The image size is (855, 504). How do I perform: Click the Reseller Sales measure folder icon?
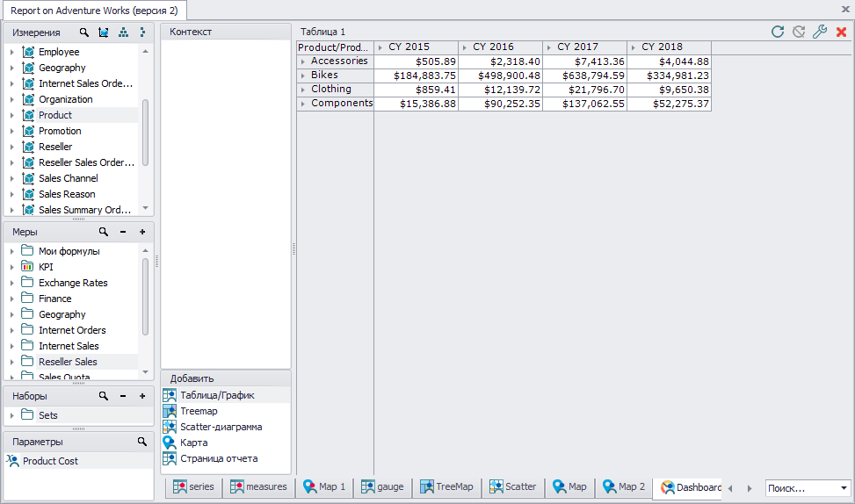pyautogui.click(x=27, y=361)
